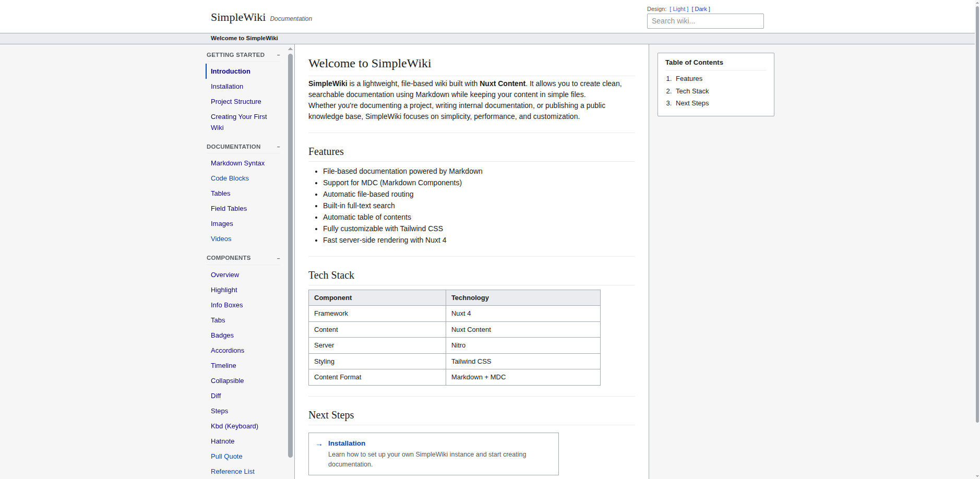Click the Table of Contents panel title
This screenshot has height=479, width=980.
click(x=694, y=63)
